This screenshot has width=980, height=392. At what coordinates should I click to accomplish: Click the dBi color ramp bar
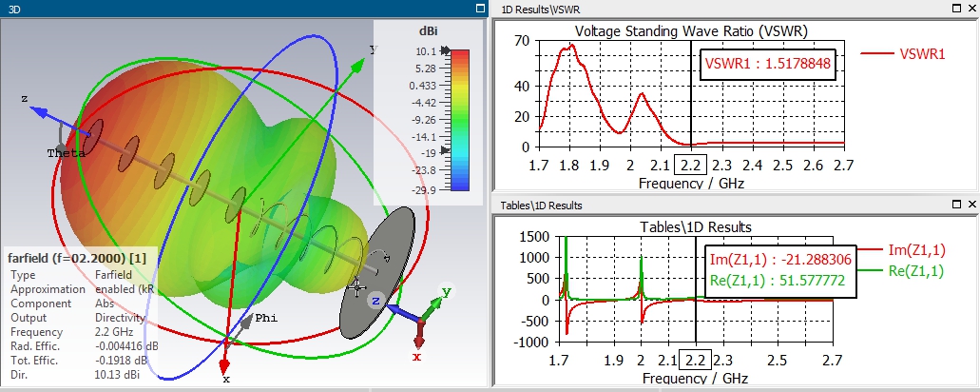pos(459,120)
